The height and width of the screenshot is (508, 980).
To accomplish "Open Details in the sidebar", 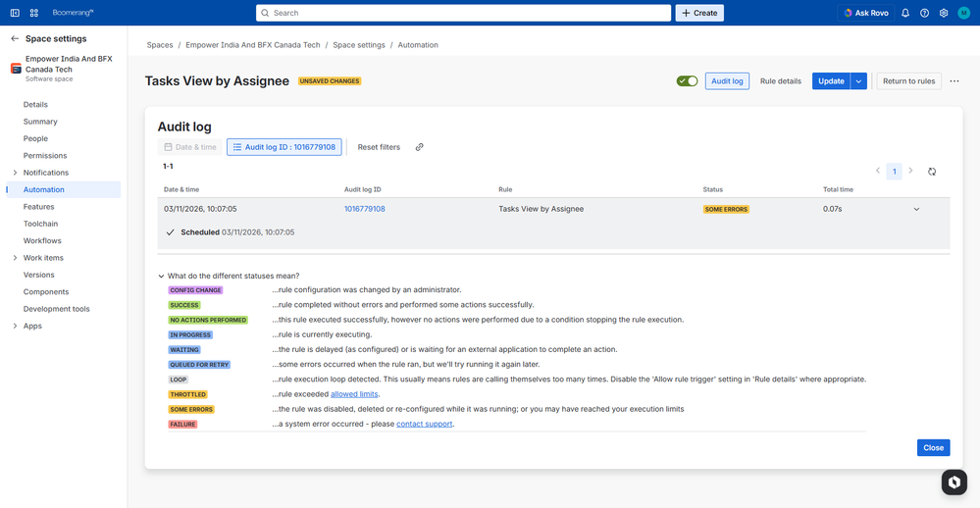I will 35,104.
